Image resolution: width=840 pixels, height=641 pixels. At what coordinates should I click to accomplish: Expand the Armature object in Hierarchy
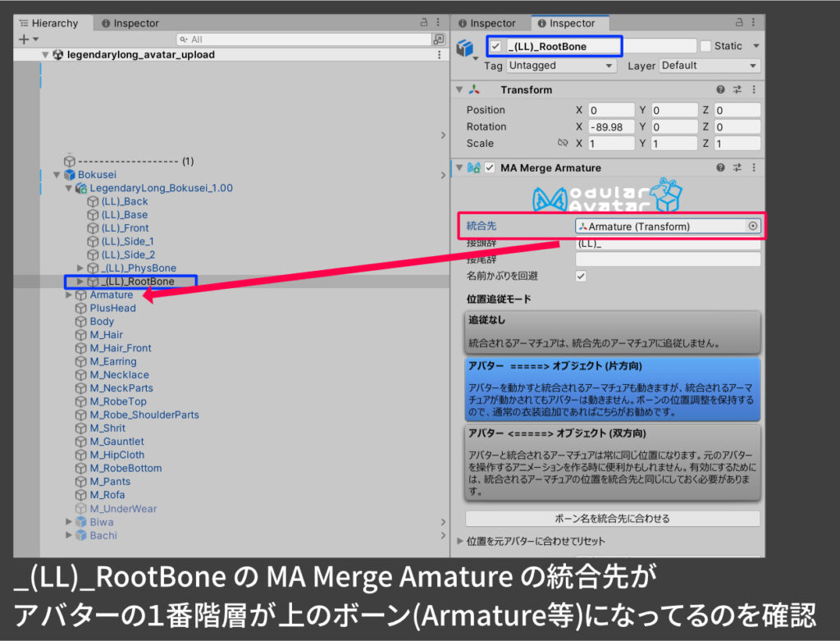(x=69, y=295)
